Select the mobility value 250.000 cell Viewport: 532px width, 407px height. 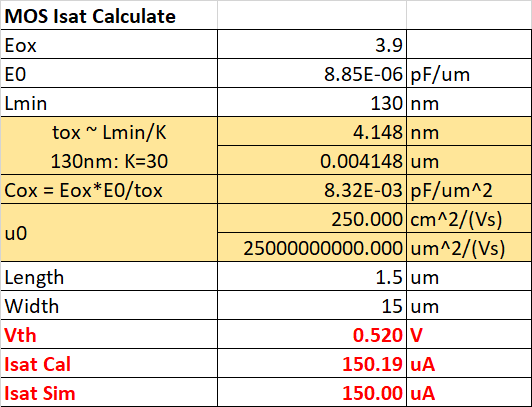click(312, 218)
